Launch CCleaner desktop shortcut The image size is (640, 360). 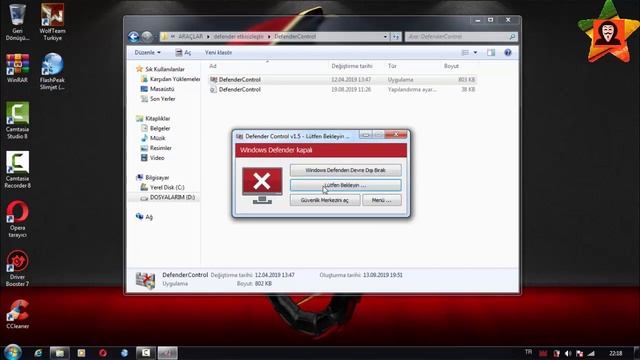pos(17,314)
